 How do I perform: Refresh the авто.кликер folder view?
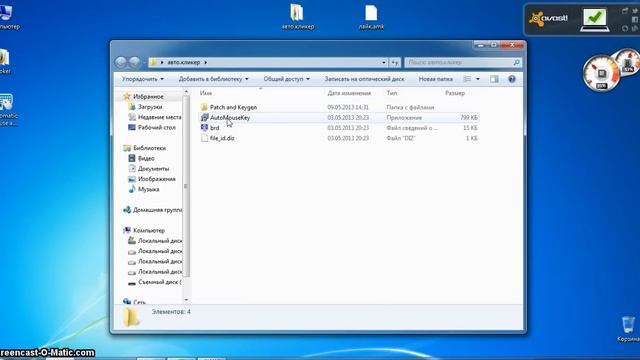(x=395, y=62)
